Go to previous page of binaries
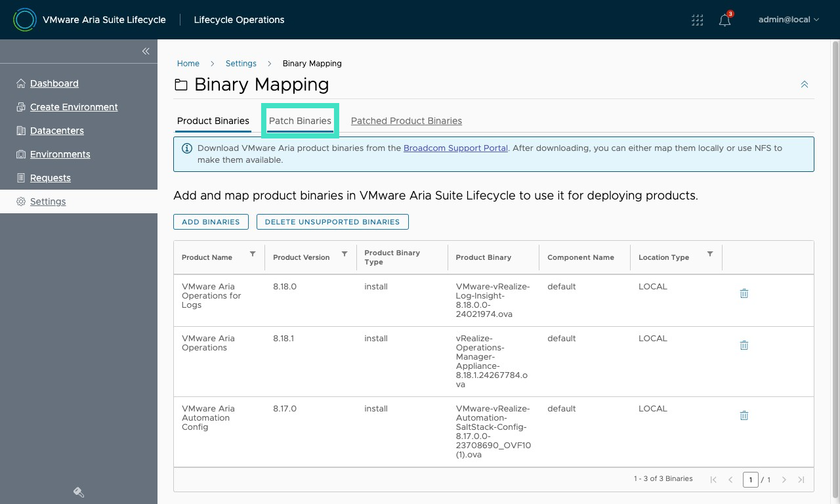Image resolution: width=840 pixels, height=504 pixels. click(730, 480)
